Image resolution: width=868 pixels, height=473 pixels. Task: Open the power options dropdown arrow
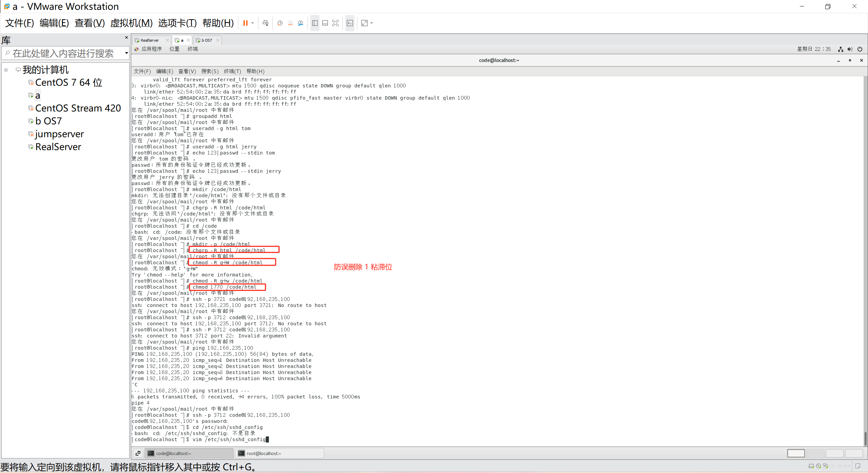point(253,23)
